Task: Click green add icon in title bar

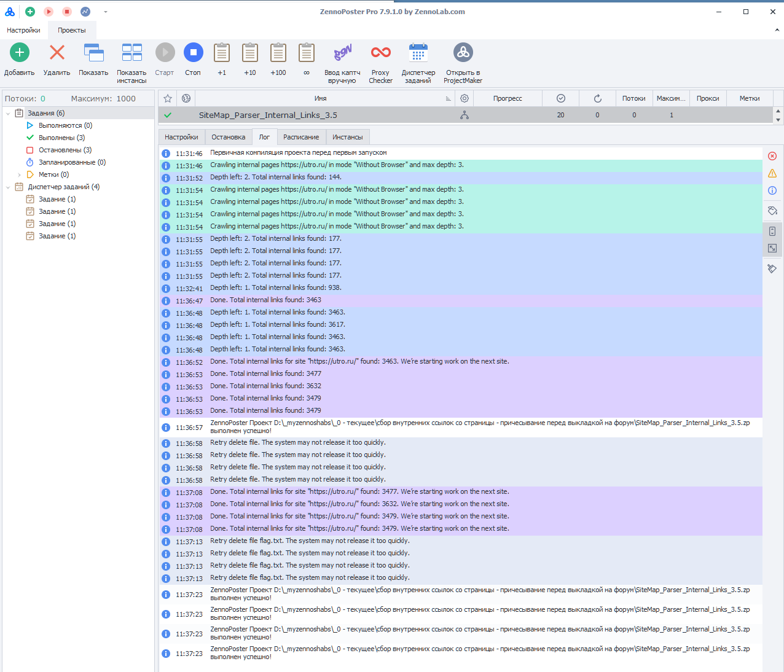Action: (30, 12)
